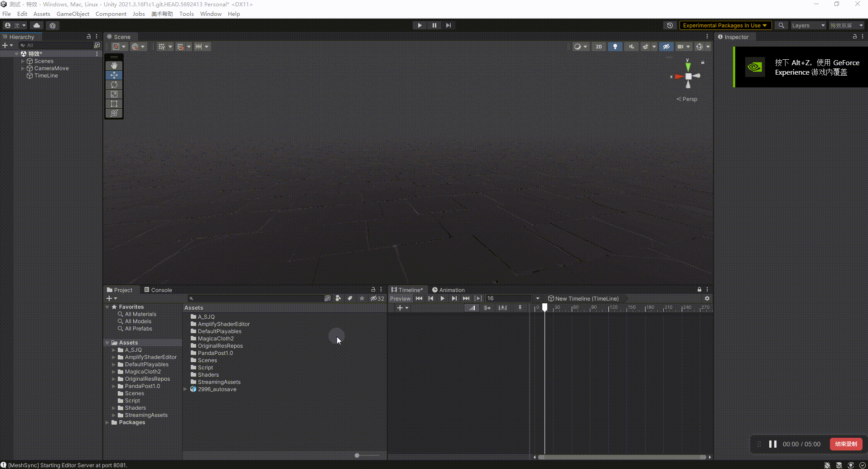Click the Step frame button
Image resolution: width=868 pixels, height=469 pixels.
[448, 25]
